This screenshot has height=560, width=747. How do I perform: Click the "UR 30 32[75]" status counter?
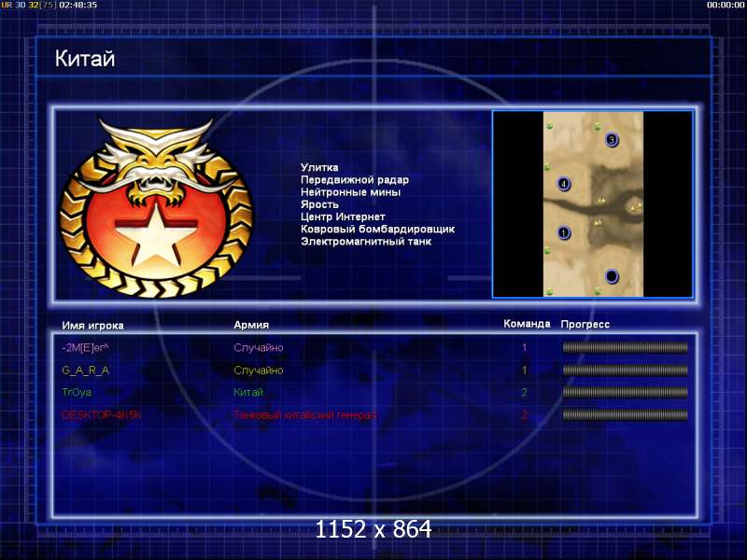pos(28,5)
